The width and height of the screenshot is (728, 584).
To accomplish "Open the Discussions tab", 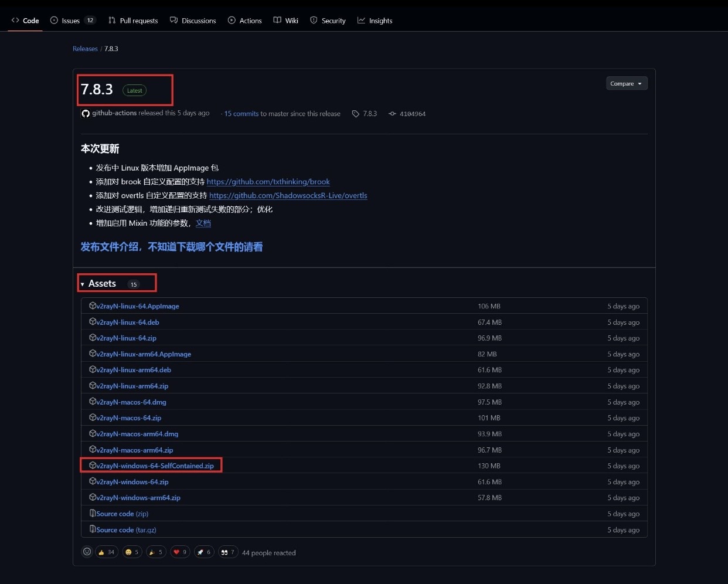I will pos(193,21).
